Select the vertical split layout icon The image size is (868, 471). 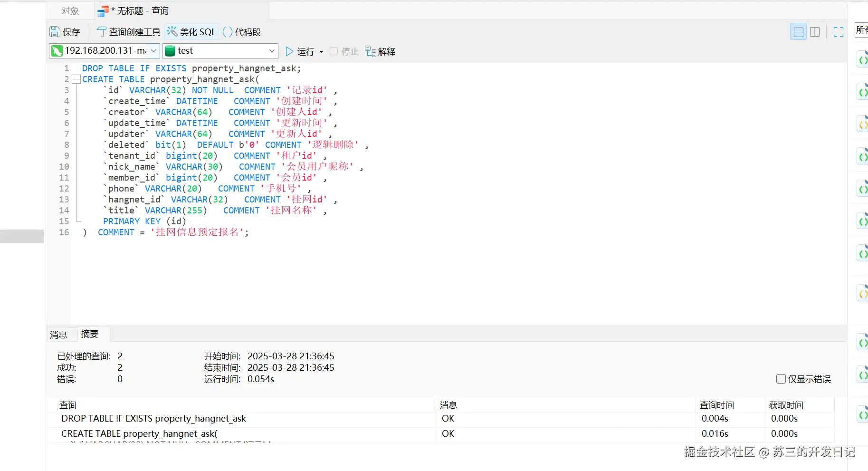(815, 32)
